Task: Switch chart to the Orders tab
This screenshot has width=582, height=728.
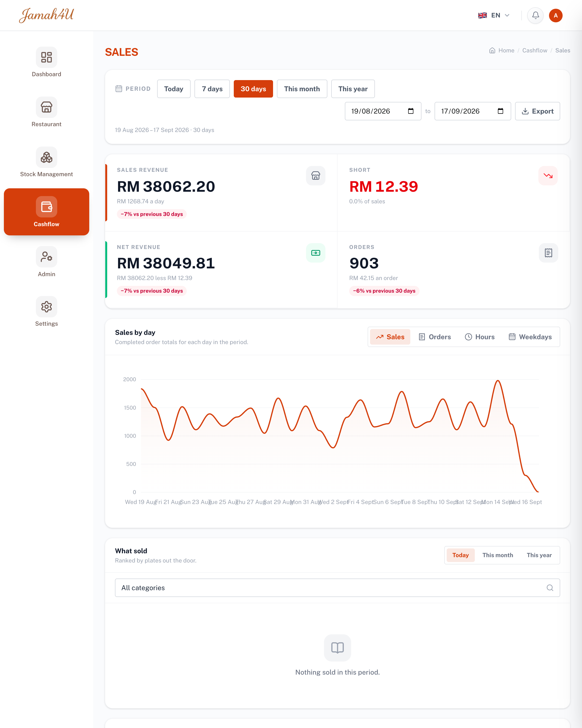Action: pyautogui.click(x=435, y=337)
